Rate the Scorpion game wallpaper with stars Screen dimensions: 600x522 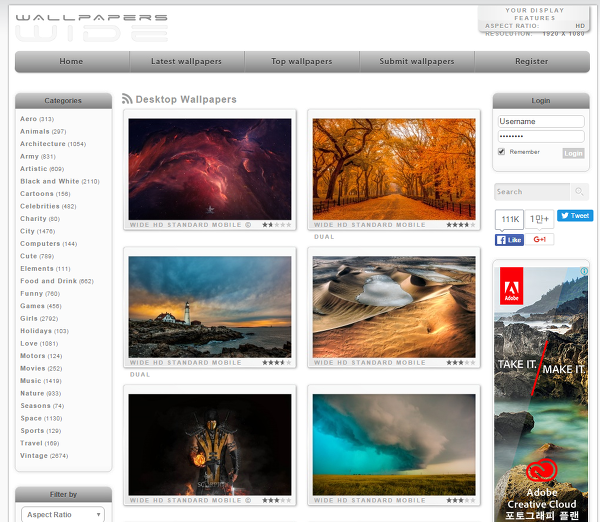click(x=277, y=500)
